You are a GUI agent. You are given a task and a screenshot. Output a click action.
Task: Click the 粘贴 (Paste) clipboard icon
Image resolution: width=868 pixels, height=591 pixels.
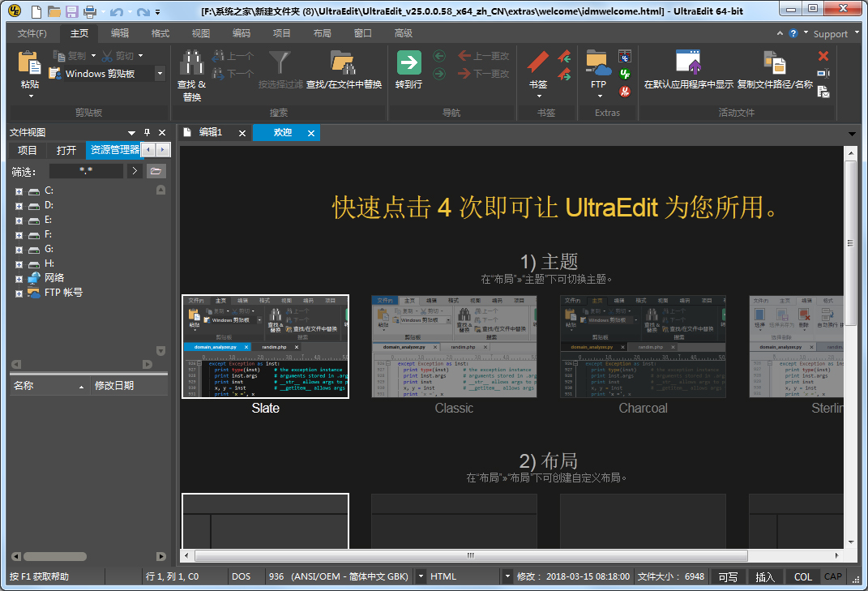29,62
